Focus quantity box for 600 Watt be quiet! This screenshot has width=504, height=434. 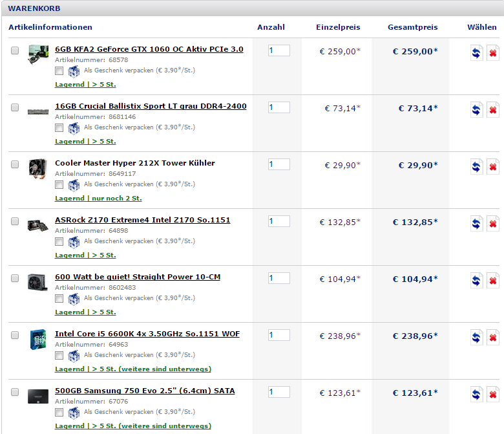[279, 278]
